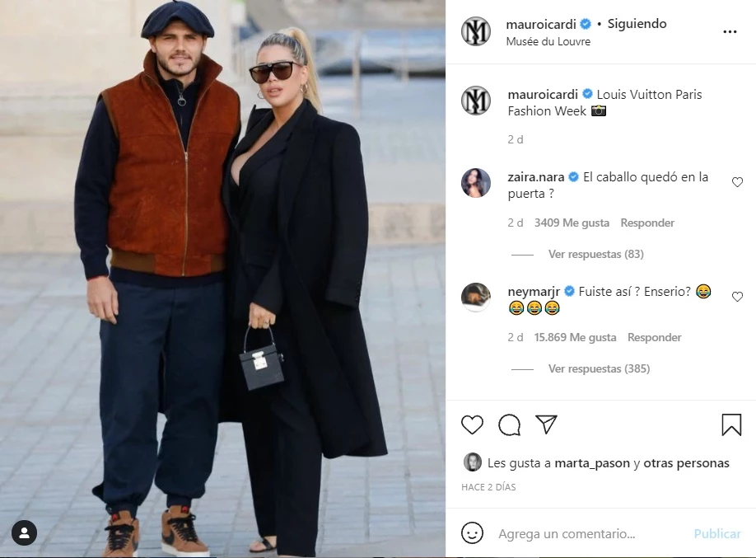This screenshot has height=558, width=756.
Task: Share post via paper plane icon
Action: pos(546,424)
